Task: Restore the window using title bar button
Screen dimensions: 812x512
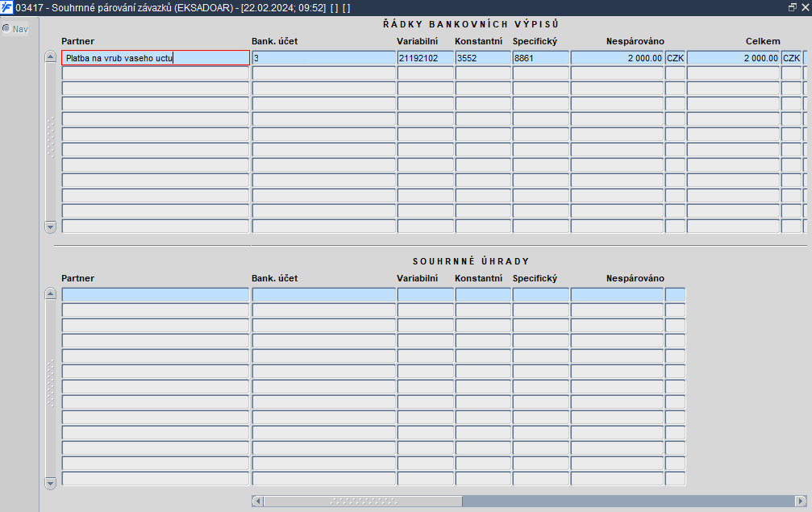Action: coord(793,7)
